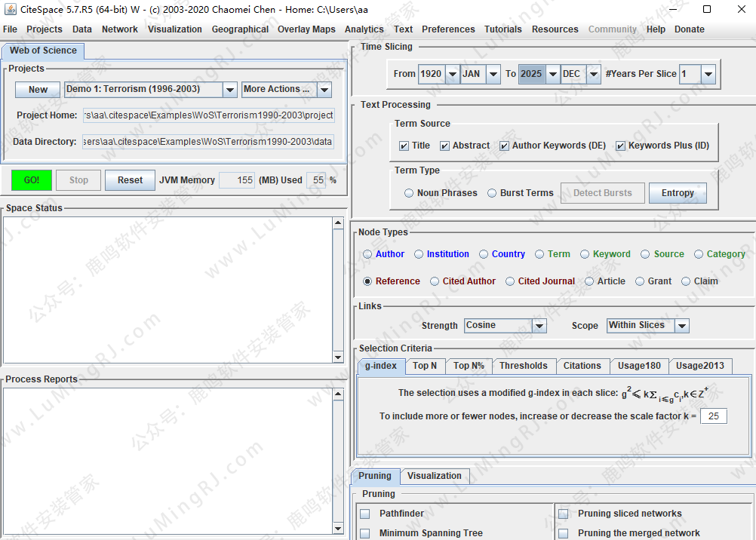The height and width of the screenshot is (540, 756).
Task: Uncheck the Abstract term source checkbox
Action: pyautogui.click(x=445, y=146)
